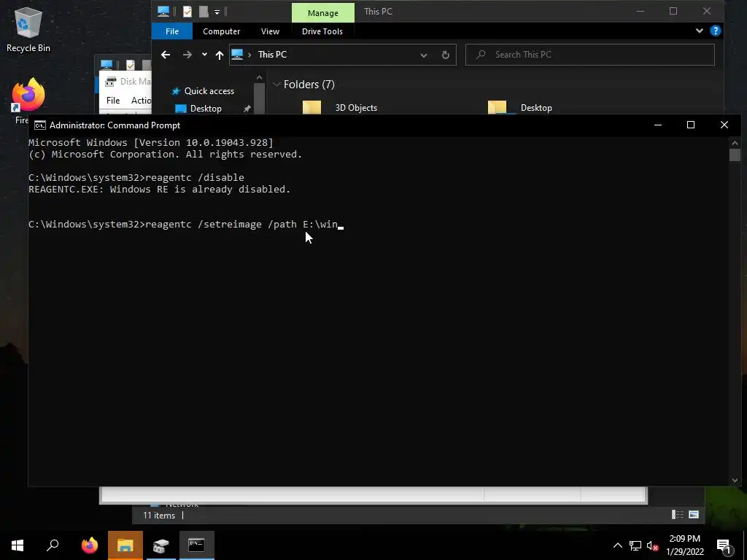This screenshot has height=560, width=747.
Task: Switch Explorer to large icons view
Action: (694, 514)
